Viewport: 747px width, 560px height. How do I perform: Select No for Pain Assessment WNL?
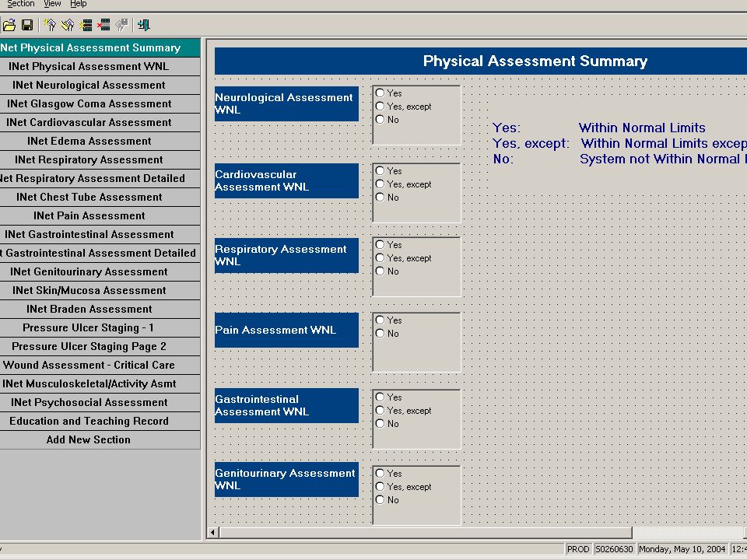click(380, 334)
